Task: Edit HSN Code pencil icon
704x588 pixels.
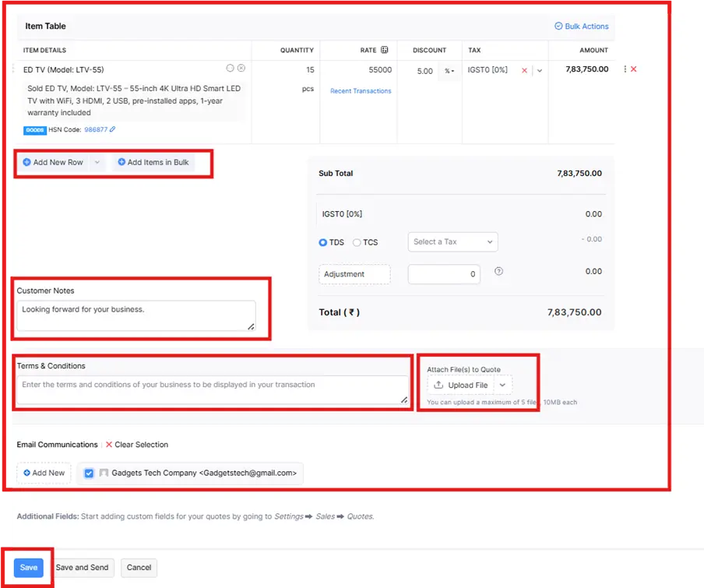Action: coord(113,129)
